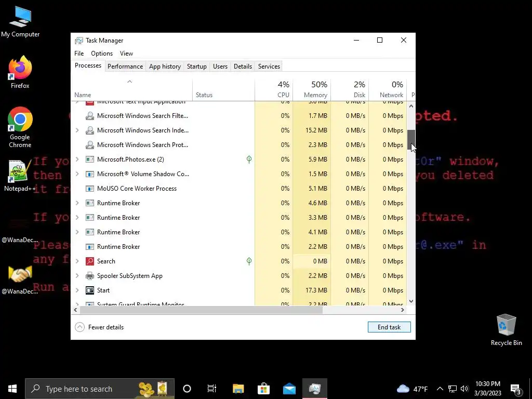Open Notepad++ desktop shortcut
Image resolution: width=532 pixels, height=399 pixels.
pyautogui.click(x=20, y=176)
